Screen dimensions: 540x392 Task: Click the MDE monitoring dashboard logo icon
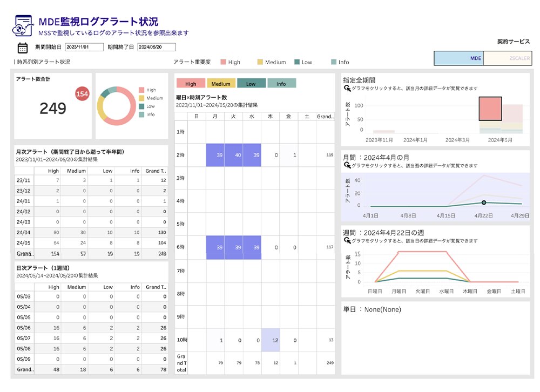coord(23,26)
